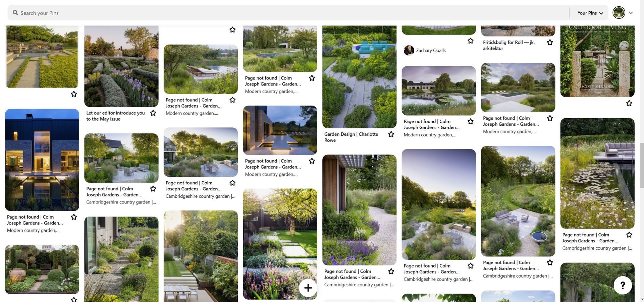
Task: Star the Zachary Qualls pin
Action: 471,41
